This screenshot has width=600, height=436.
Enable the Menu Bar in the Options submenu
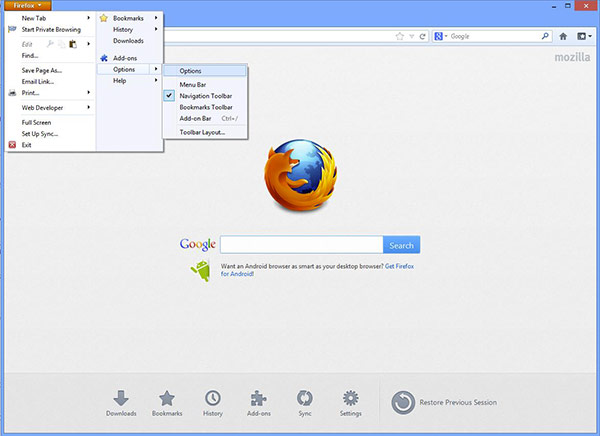[193, 84]
